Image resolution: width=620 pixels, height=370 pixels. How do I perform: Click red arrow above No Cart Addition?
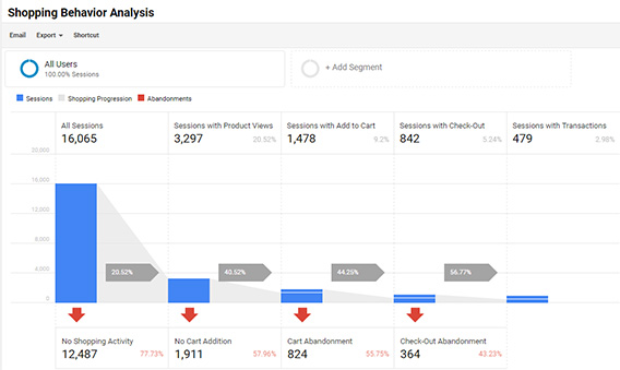189,315
